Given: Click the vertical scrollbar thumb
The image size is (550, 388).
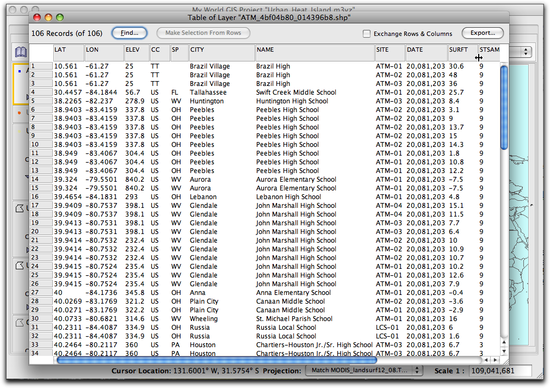Looking at the screenshot, I should (504, 108).
